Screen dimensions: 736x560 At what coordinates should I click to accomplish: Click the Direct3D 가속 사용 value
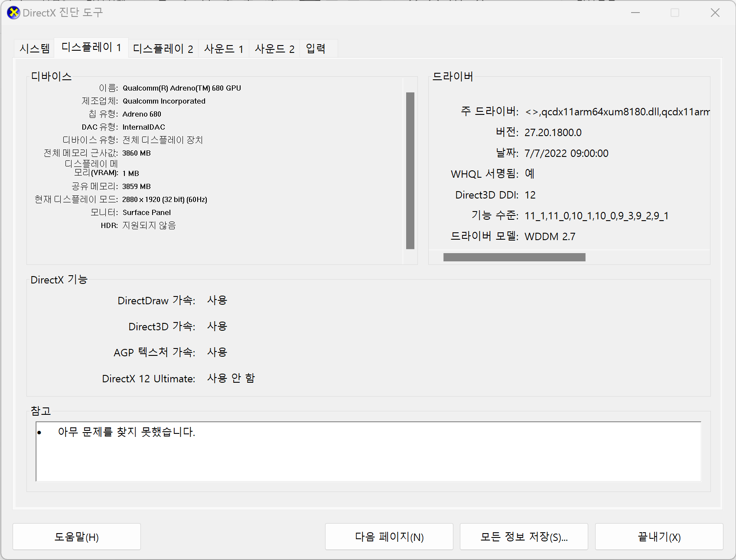(x=217, y=326)
